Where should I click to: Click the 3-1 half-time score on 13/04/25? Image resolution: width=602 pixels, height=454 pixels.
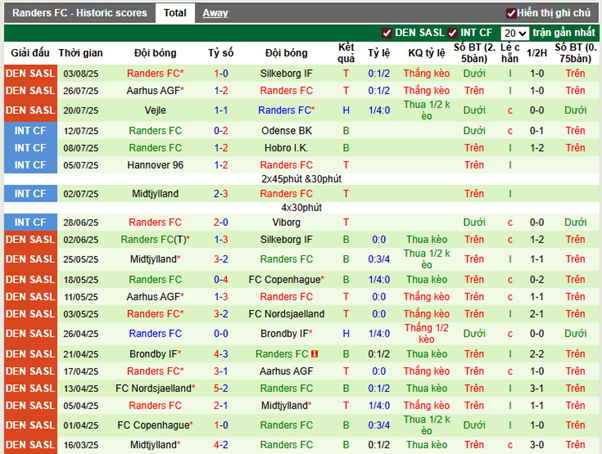coord(537,389)
